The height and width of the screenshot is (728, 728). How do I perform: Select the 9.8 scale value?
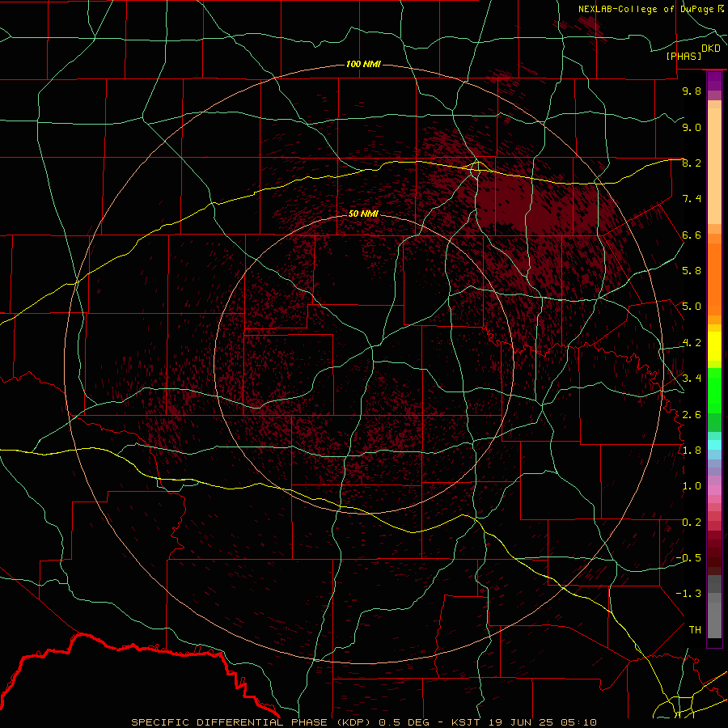click(x=692, y=91)
